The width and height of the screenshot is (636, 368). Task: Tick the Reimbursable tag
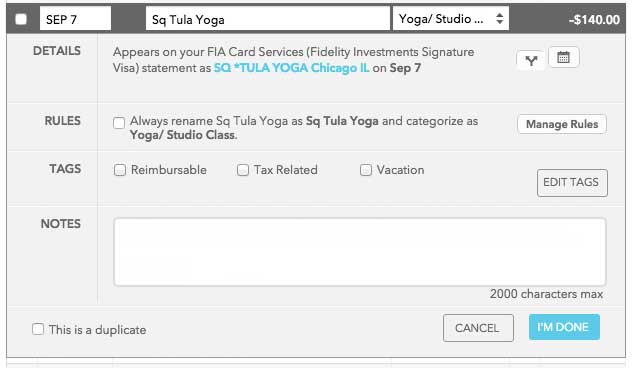[x=120, y=170]
